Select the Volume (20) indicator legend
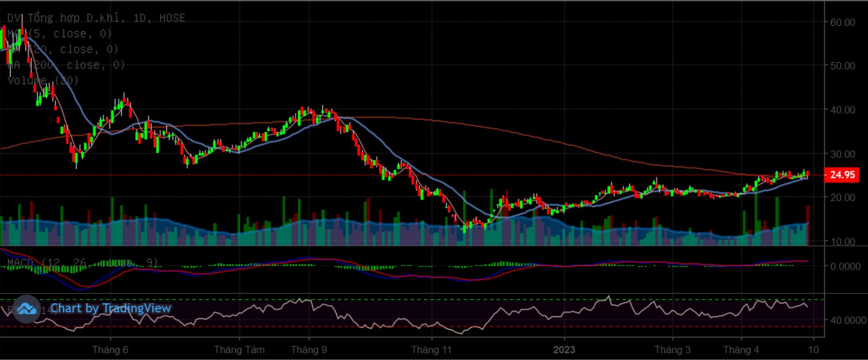The height and width of the screenshot is (360, 868). click(43, 80)
